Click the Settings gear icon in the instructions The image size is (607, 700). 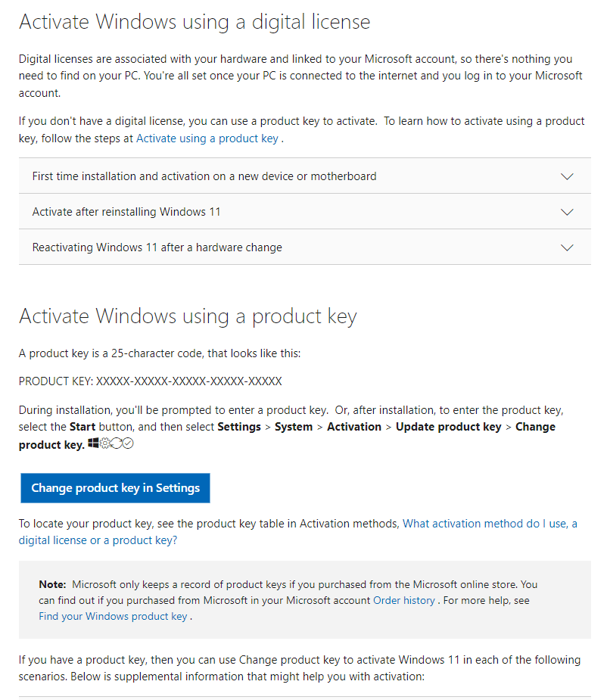point(104,443)
